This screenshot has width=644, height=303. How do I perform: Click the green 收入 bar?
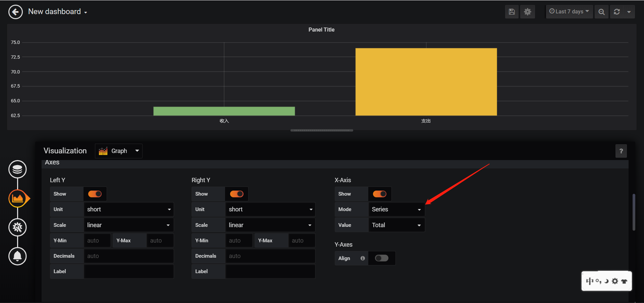pos(224,111)
